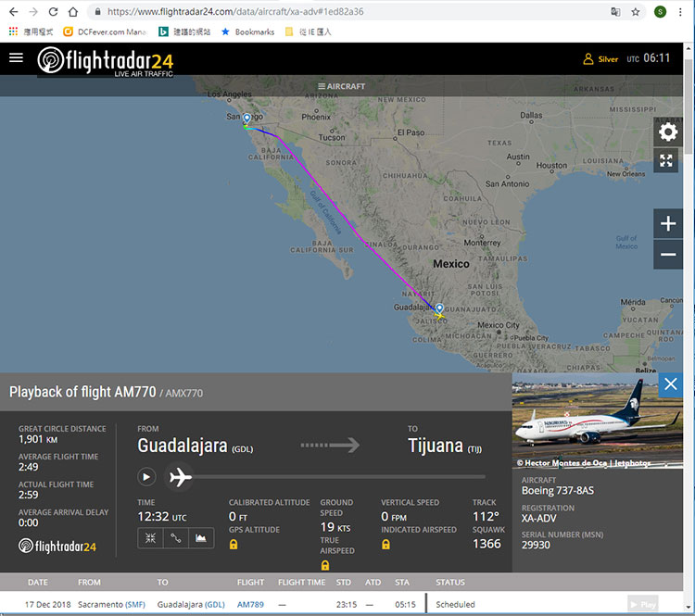Image resolution: width=695 pixels, height=616 pixels.
Task: Start flight playback with play button
Action: (x=146, y=477)
